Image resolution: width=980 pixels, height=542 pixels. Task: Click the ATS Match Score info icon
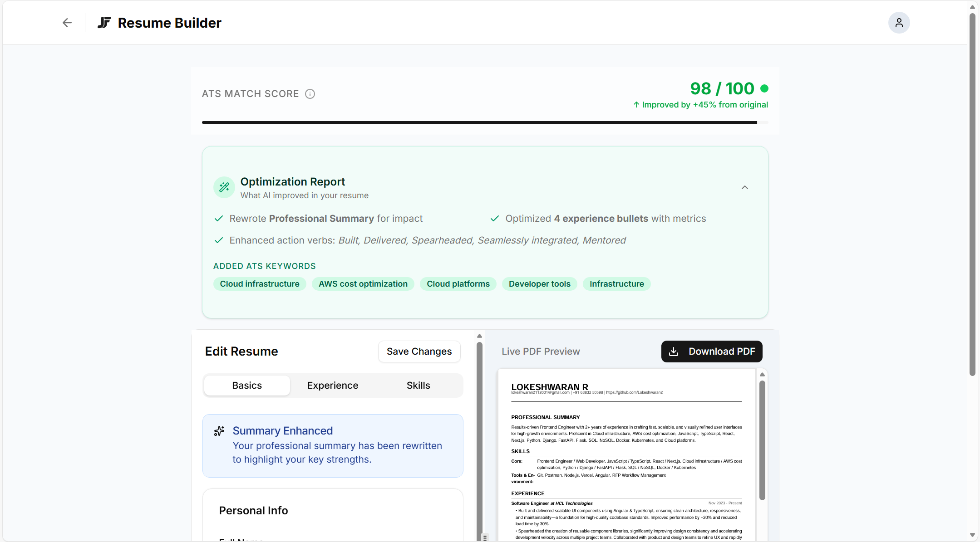tap(310, 94)
